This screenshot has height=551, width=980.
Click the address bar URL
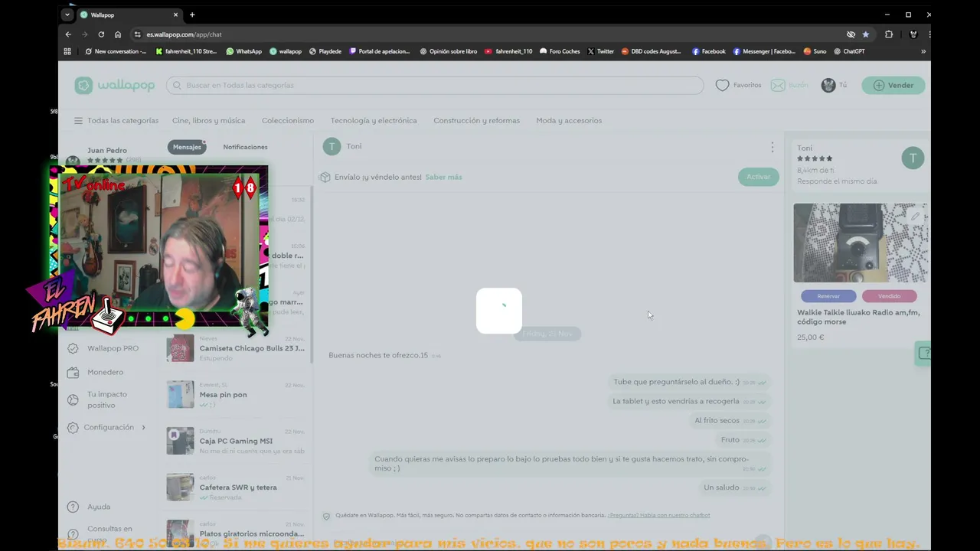(x=184, y=34)
